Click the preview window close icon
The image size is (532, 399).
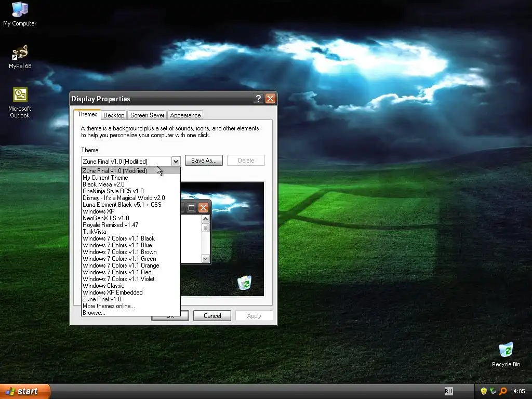pos(203,208)
